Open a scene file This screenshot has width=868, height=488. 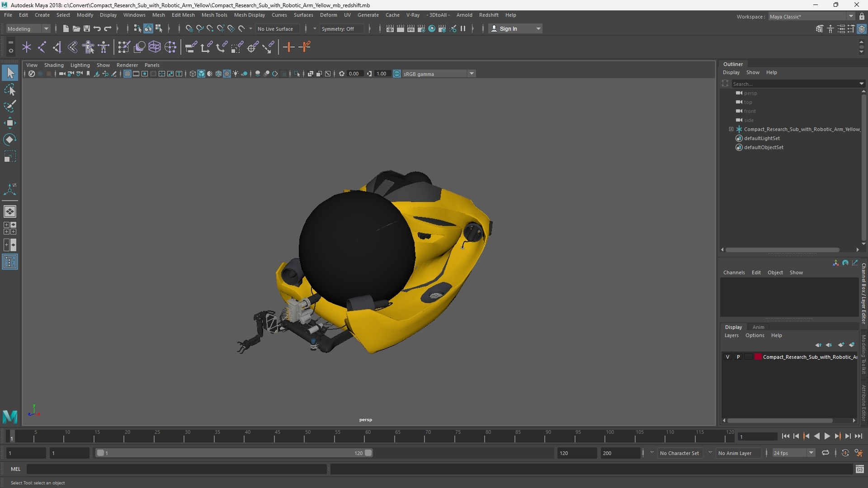[76, 28]
